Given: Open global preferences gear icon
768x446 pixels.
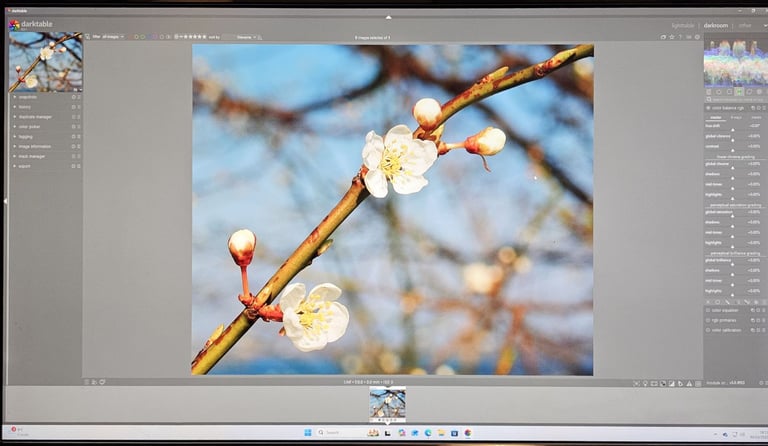Looking at the screenshot, I should tap(697, 37).
